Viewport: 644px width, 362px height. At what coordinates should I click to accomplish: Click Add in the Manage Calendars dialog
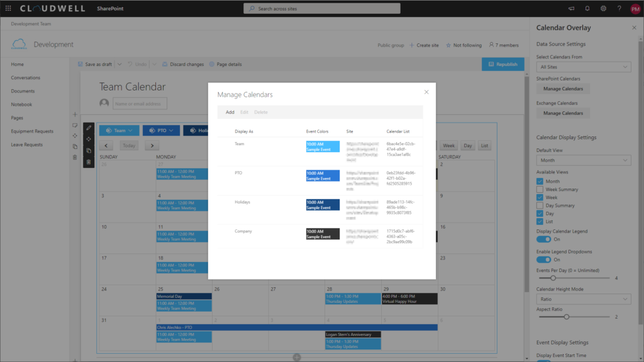pos(230,111)
